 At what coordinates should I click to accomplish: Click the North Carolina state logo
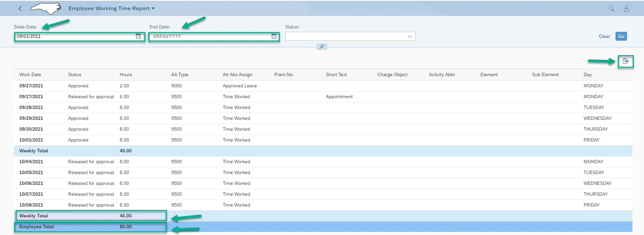tap(46, 8)
